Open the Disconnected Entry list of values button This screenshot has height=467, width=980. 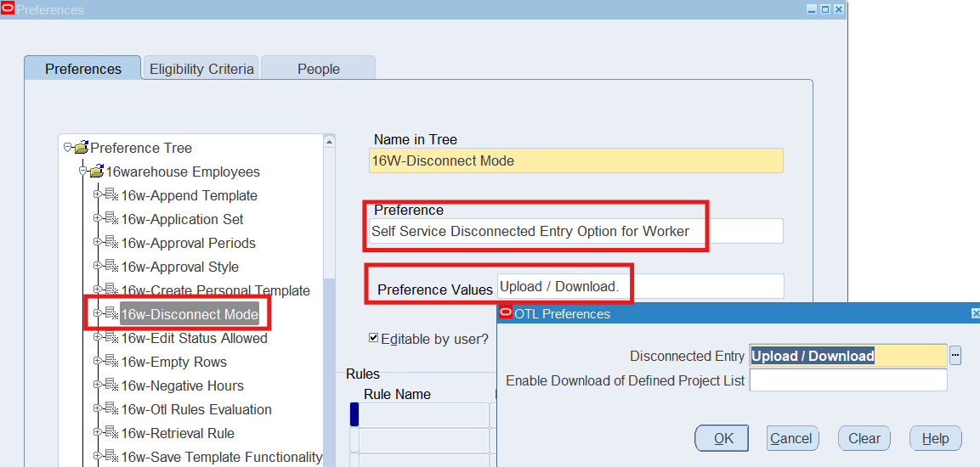pos(955,356)
